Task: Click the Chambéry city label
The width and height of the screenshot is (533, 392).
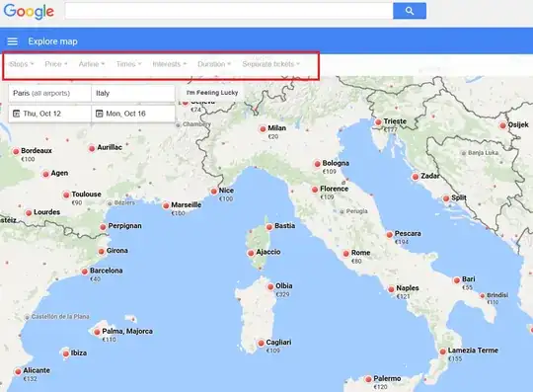Action: [x=196, y=124]
